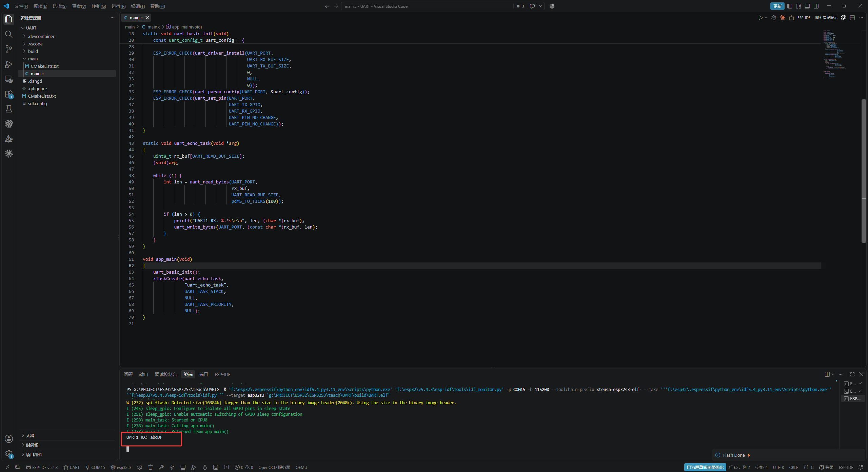Open the 文件(F) menu
The width and height of the screenshot is (868, 472).
[x=21, y=6]
